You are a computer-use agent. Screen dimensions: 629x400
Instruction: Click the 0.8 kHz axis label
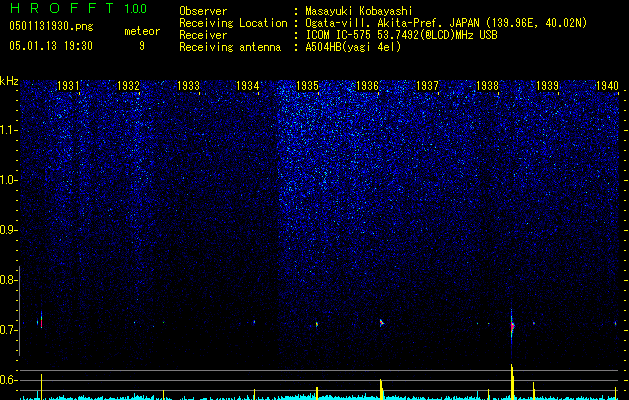(8, 280)
